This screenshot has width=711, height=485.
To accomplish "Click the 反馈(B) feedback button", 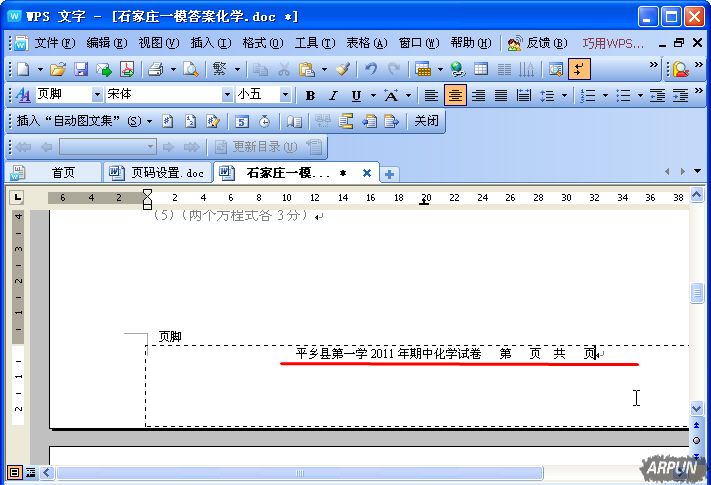I will (538, 43).
